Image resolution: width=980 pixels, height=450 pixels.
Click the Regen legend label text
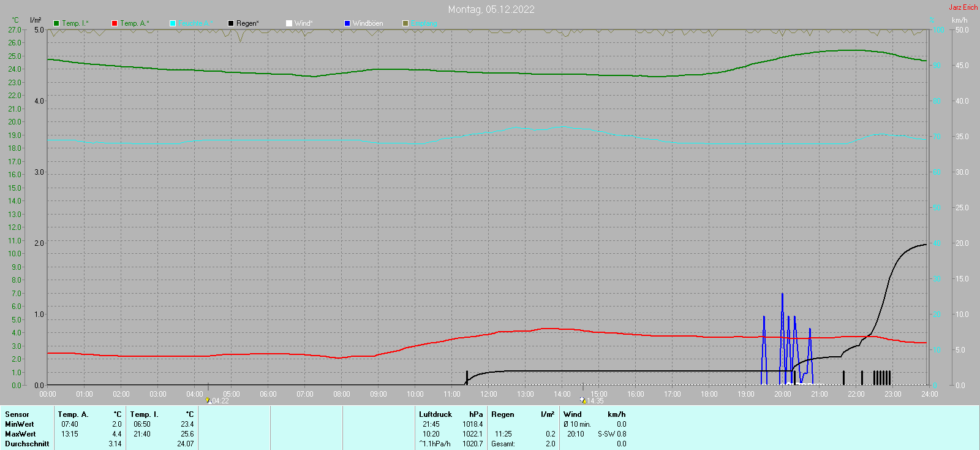[x=247, y=23]
